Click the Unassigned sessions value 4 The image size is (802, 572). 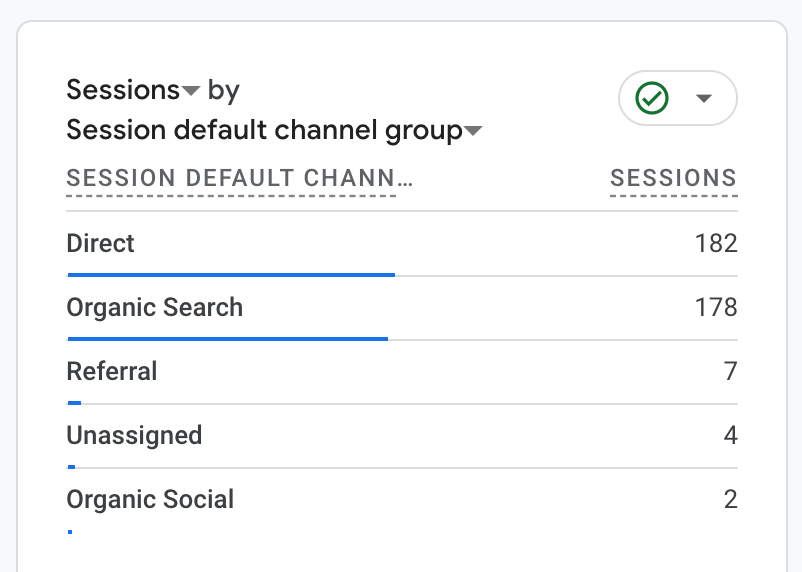click(x=731, y=435)
